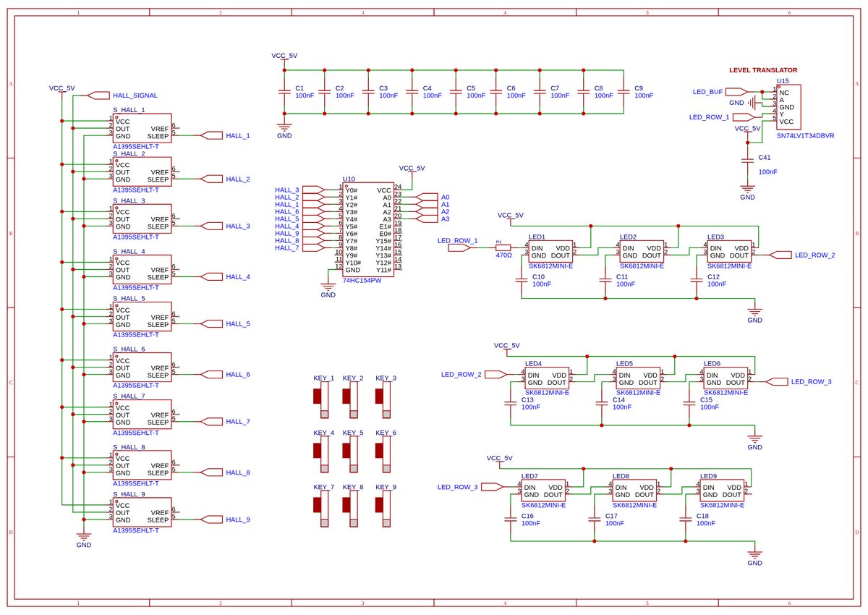This screenshot has width=868, height=615.
Task: Click the LED8 designator text
Action: (621, 476)
